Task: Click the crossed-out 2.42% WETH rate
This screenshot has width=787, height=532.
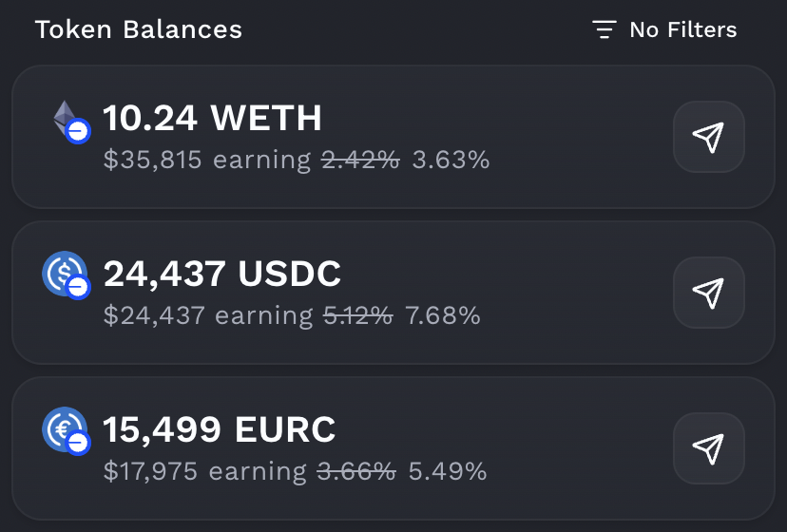Action: coord(360,160)
